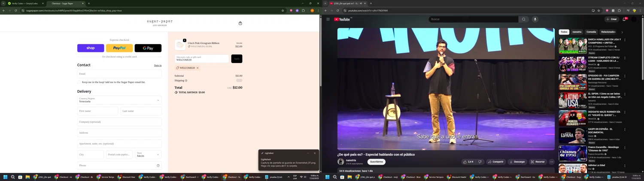This screenshot has height=181, width=644.
Task: Close the Checkout - Sugar Paper tab
Action: [x=83, y=3]
